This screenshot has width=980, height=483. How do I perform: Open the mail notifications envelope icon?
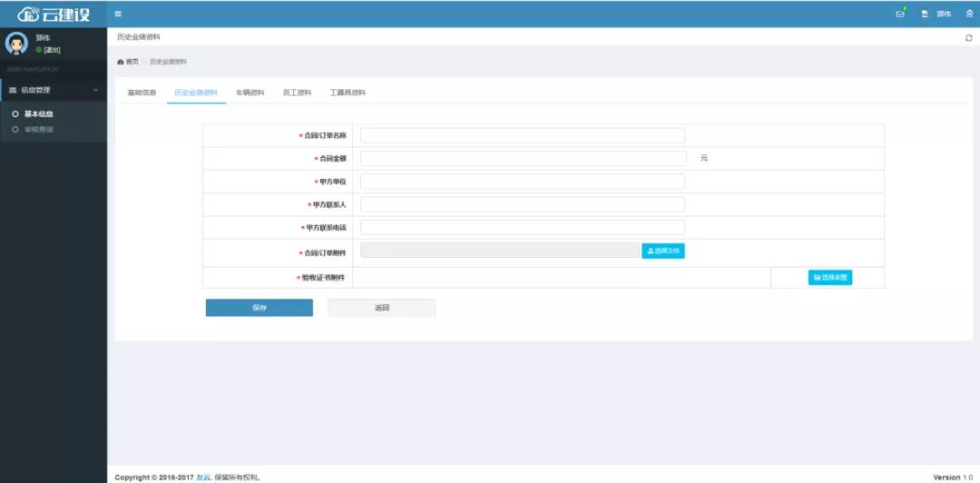pyautogui.click(x=900, y=14)
